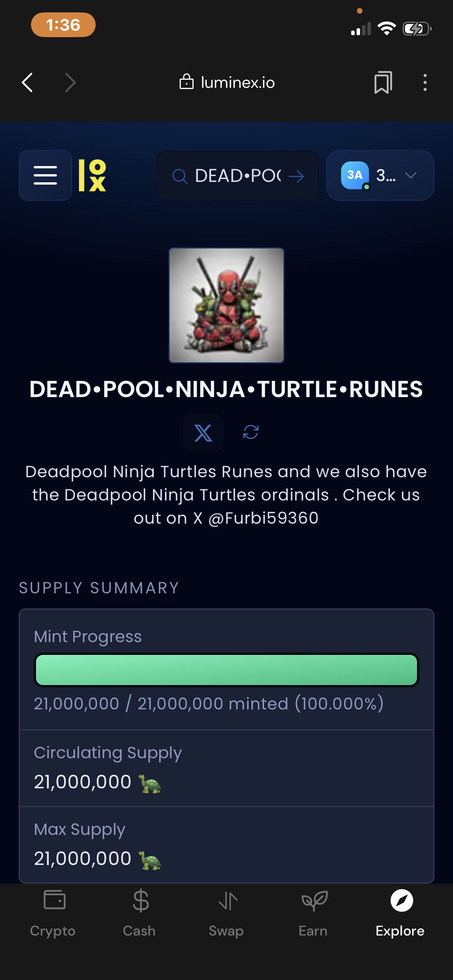This screenshot has height=980, width=453.
Task: Open the hamburger menu
Action: pyautogui.click(x=45, y=175)
